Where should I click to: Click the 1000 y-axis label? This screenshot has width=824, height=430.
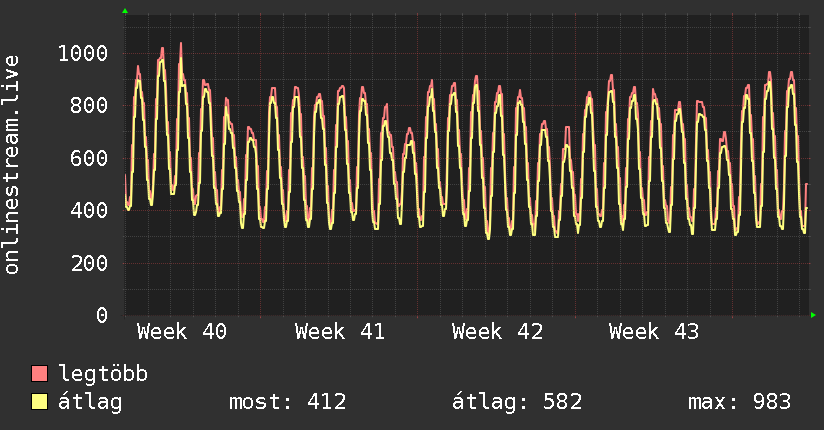(83, 54)
